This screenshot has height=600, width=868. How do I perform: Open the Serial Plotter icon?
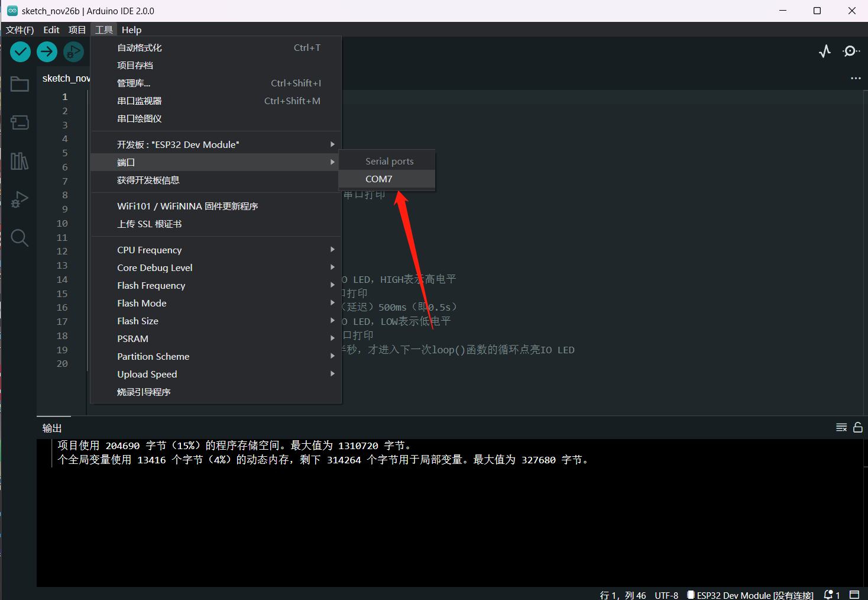tap(825, 51)
